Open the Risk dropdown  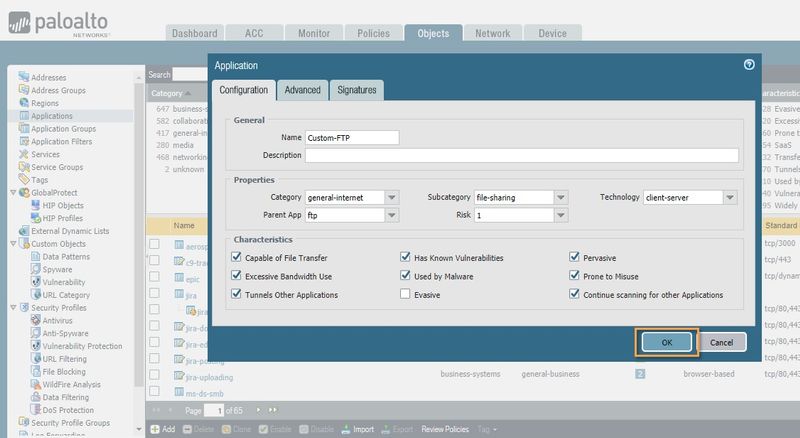561,215
